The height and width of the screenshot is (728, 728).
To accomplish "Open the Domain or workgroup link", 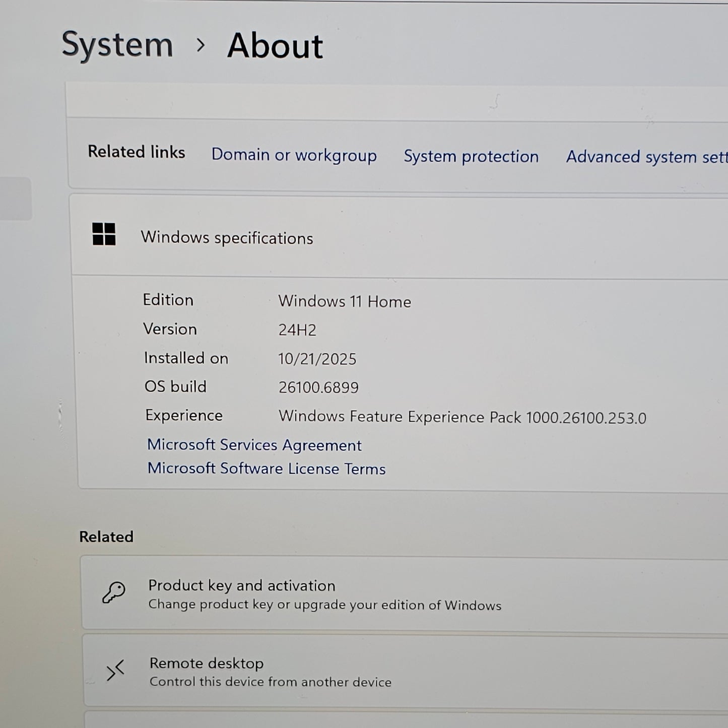I will 294,155.
